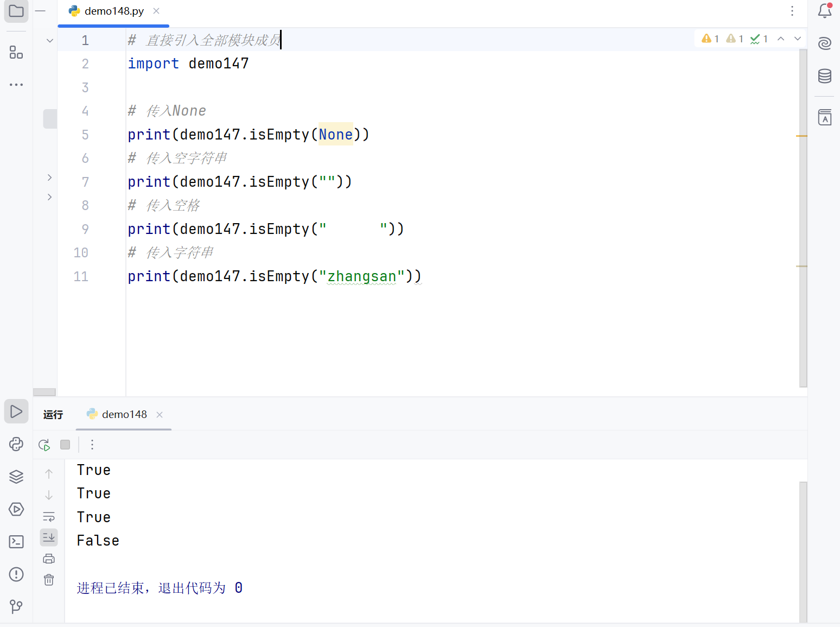Toggle soft-wrap in the run console
Screen dimensions: 840x627
pyautogui.click(x=49, y=516)
